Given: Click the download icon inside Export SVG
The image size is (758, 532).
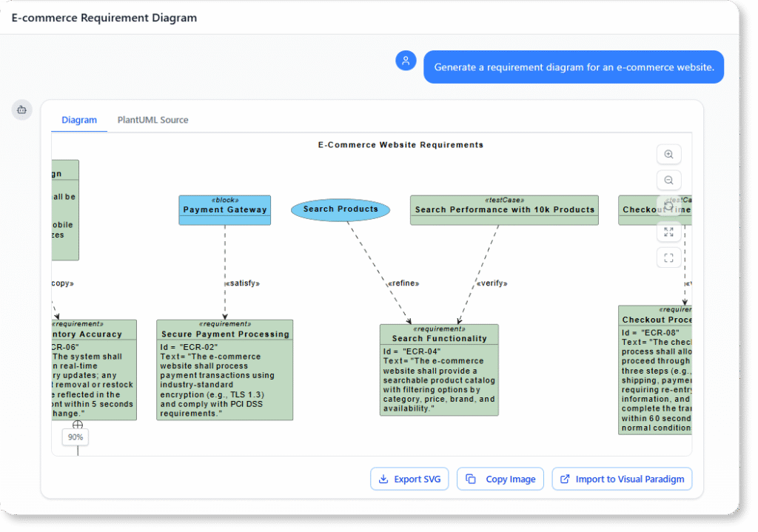Looking at the screenshot, I should click(x=384, y=479).
